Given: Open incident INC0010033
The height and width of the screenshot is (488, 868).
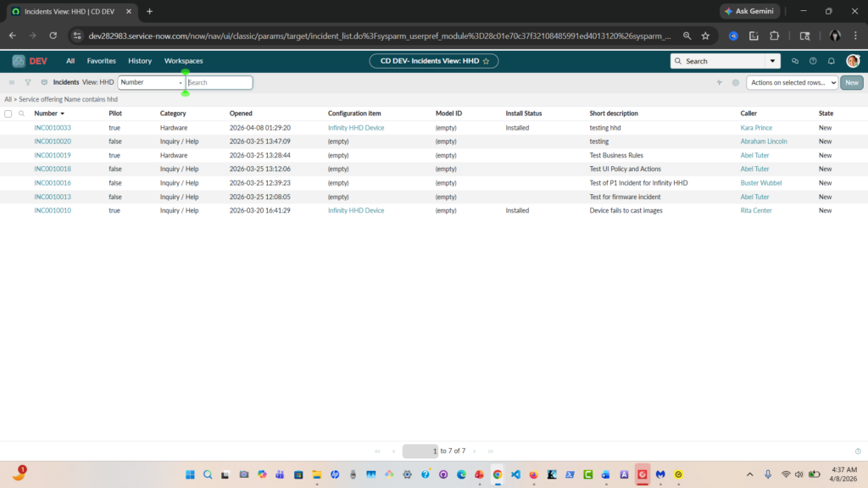Looking at the screenshot, I should tap(53, 128).
